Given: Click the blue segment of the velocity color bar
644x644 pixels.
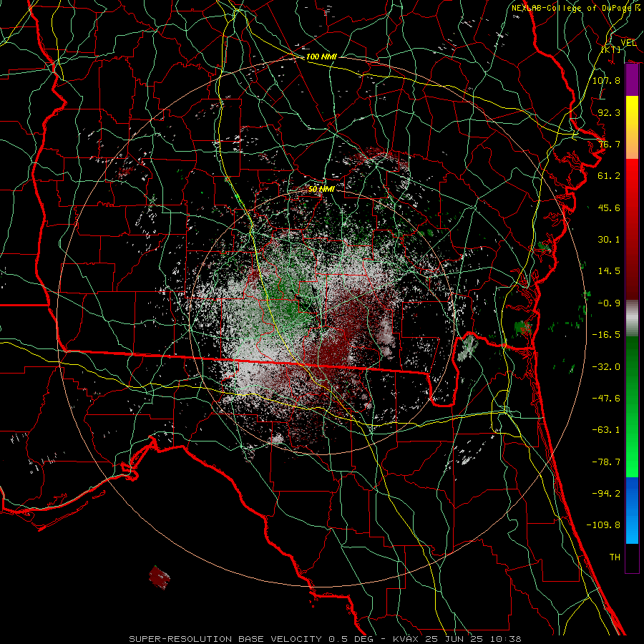Looking at the screenshot, I should coord(632,510).
